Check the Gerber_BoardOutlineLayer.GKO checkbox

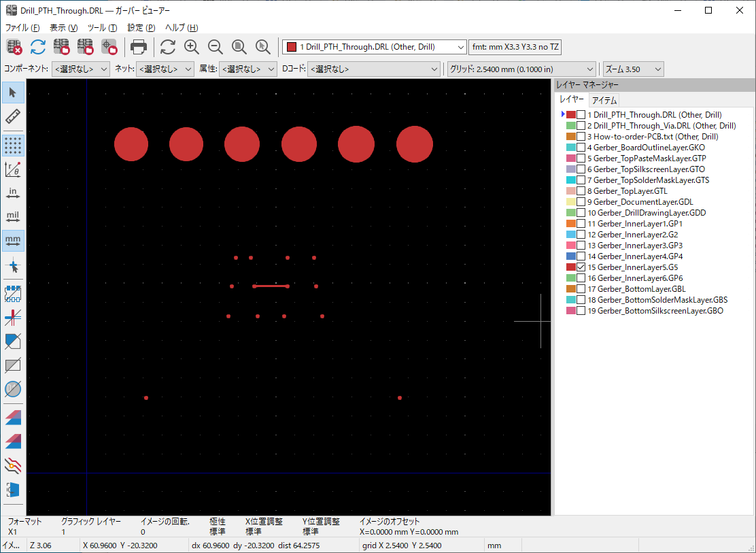click(x=581, y=148)
